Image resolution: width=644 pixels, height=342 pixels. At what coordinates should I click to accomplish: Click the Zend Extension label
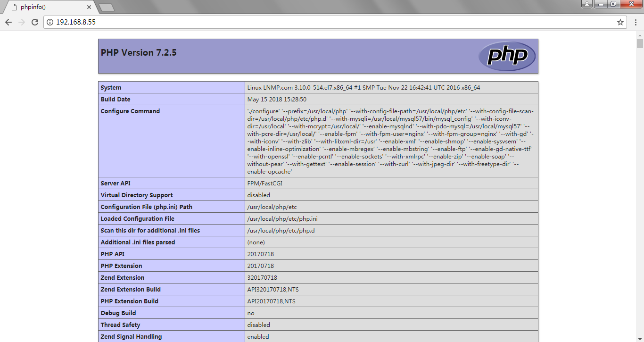pos(123,278)
